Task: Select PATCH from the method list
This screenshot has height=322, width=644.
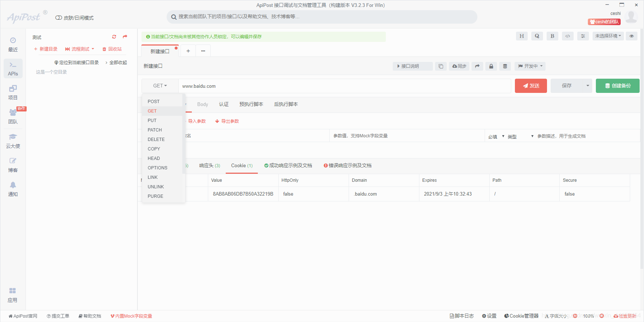Action: pyautogui.click(x=162, y=130)
